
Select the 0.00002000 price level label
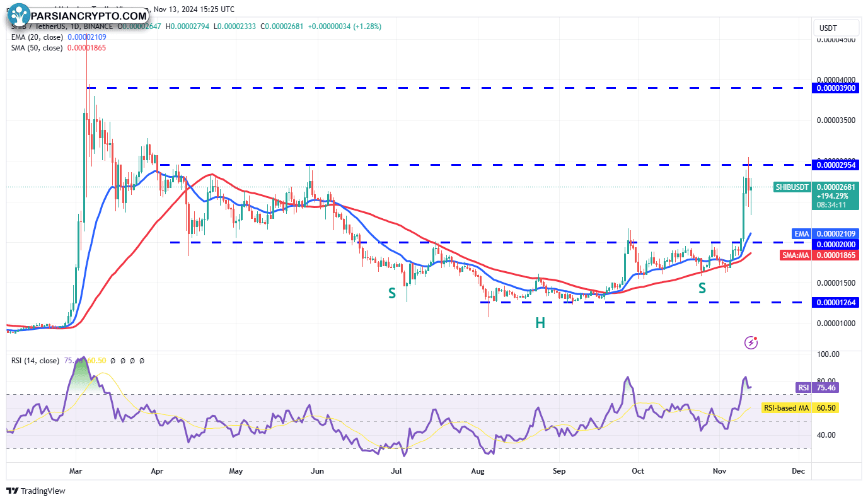click(836, 244)
